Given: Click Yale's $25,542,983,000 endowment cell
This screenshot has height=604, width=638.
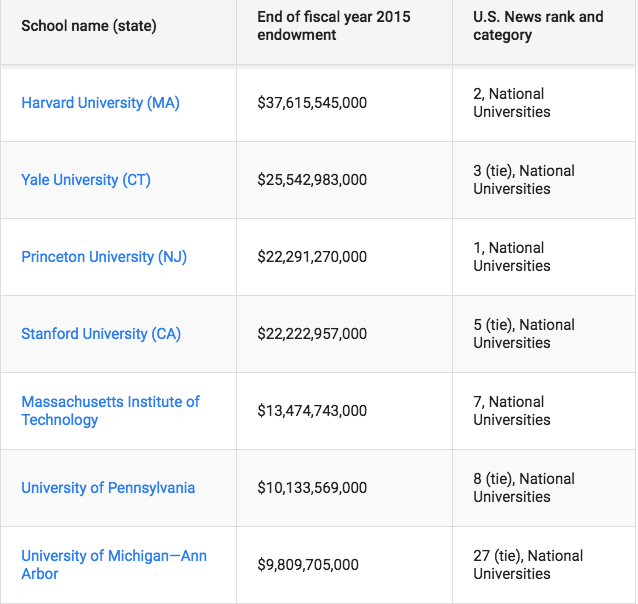Looking at the screenshot, I should pos(312,180).
